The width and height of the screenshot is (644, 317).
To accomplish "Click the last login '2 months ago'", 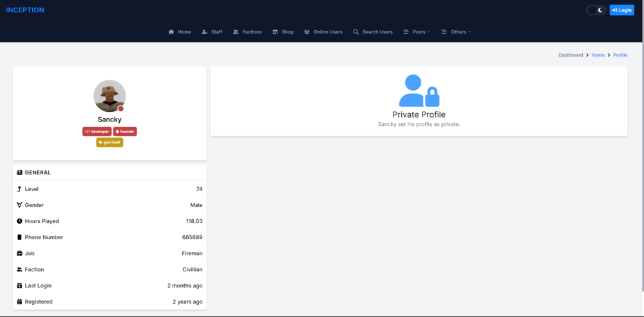I will pos(185,285).
